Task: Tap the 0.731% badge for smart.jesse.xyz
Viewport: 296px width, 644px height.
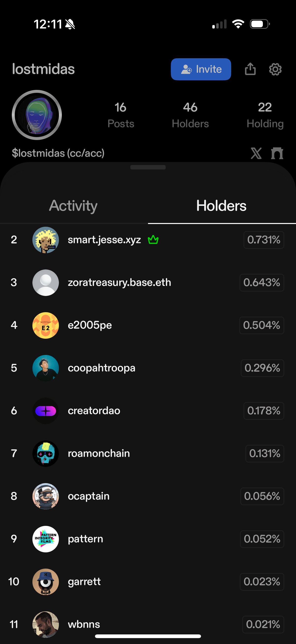Action: 264,240
